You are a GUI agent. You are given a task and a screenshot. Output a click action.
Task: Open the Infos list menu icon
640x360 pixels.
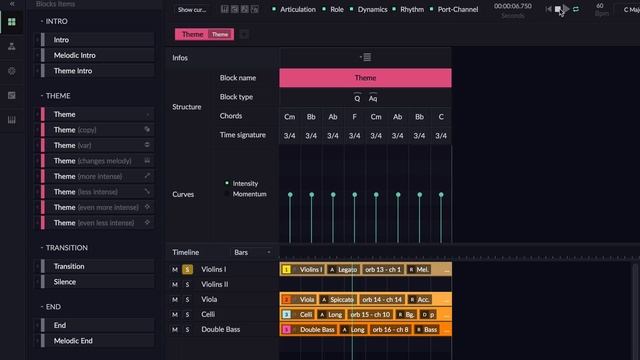pyautogui.click(x=367, y=57)
